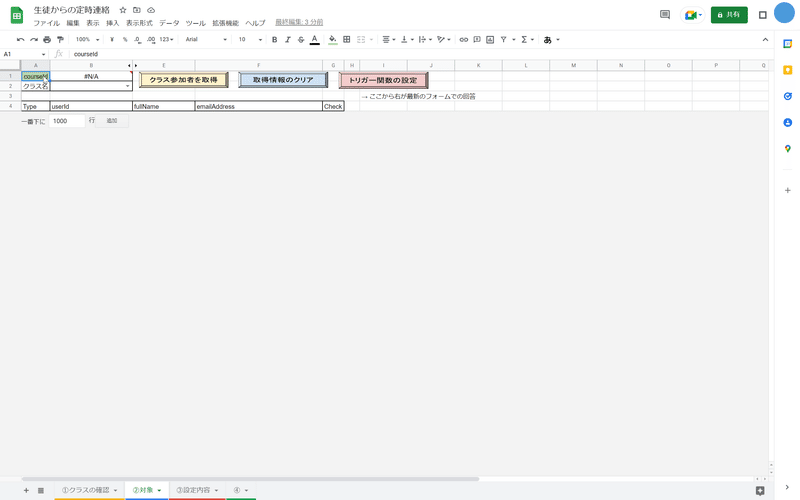Click the 1000 rows input field
The height and width of the screenshot is (500, 800).
(x=67, y=121)
